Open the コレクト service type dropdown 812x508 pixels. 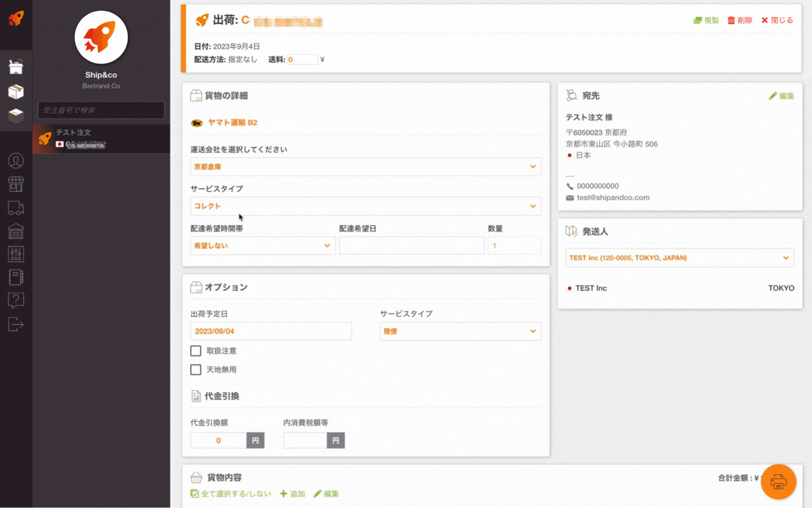(x=365, y=206)
